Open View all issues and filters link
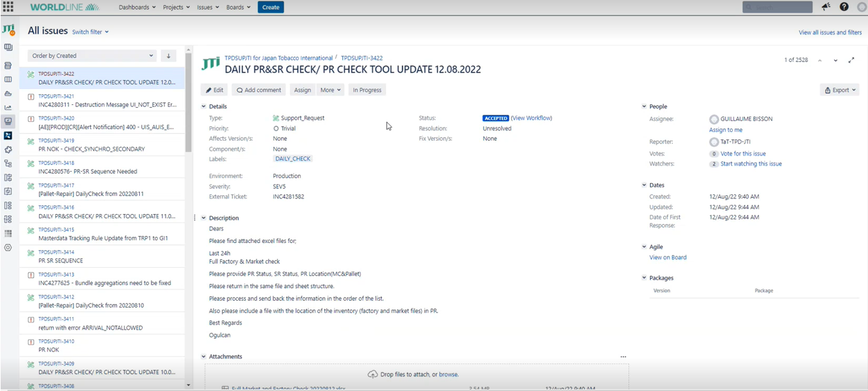The image size is (868, 391). click(x=830, y=32)
